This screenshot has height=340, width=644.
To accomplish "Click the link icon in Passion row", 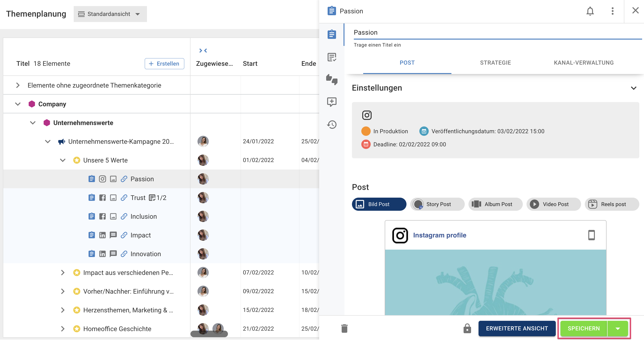I will [x=124, y=179].
